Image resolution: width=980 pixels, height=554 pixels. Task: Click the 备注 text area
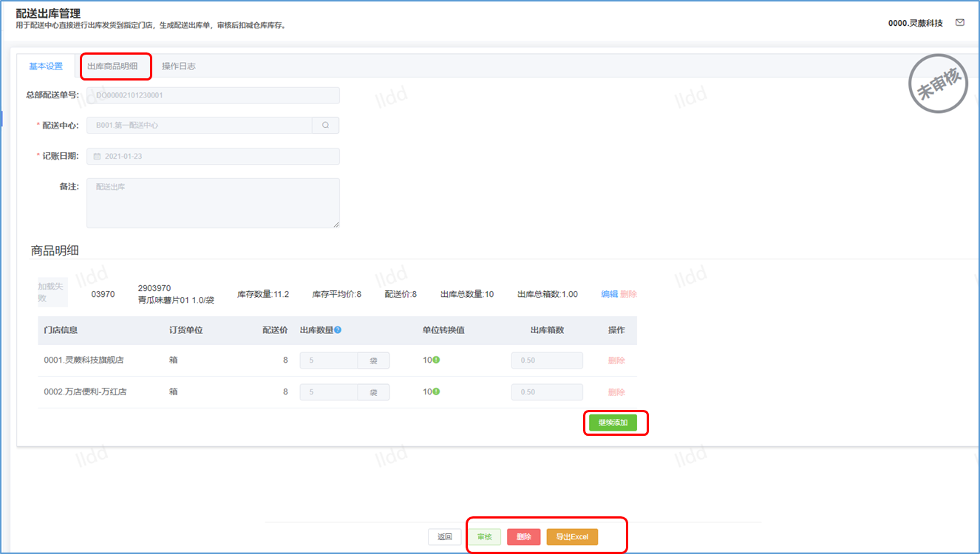[x=213, y=203]
